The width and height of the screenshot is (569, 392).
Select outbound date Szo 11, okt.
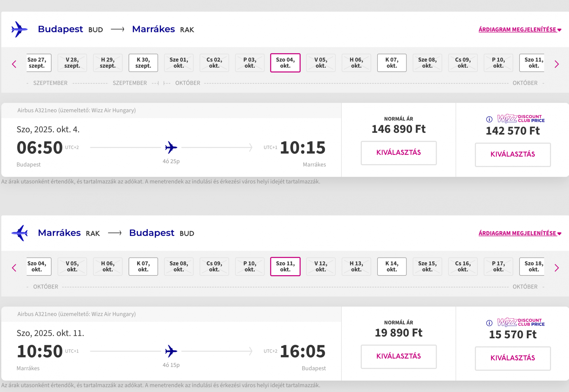pyautogui.click(x=532, y=63)
